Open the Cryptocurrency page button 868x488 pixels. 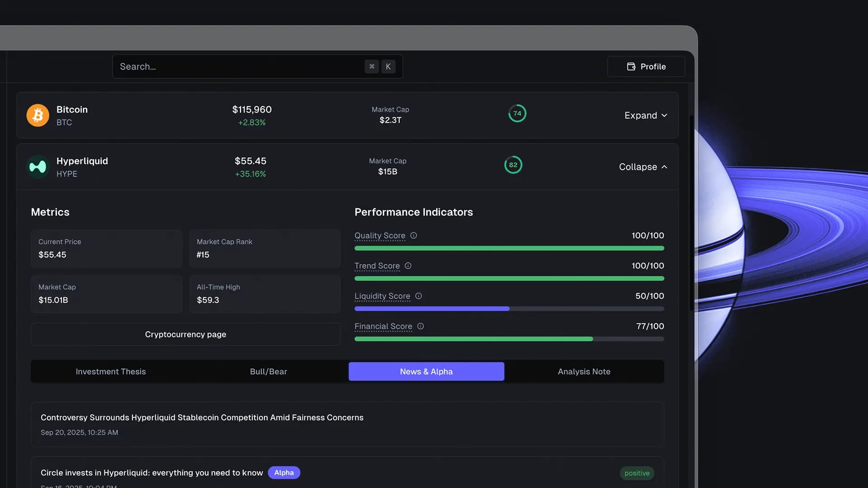[x=185, y=334]
